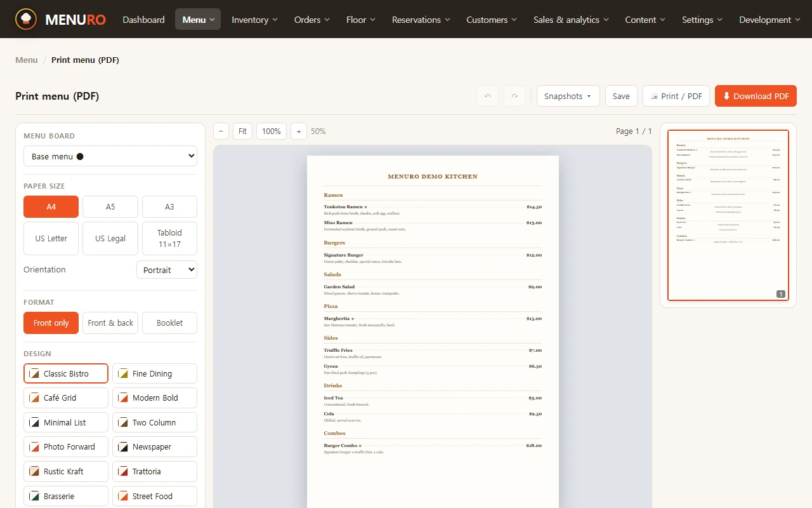Expand the Orders nav menu

[x=311, y=20]
